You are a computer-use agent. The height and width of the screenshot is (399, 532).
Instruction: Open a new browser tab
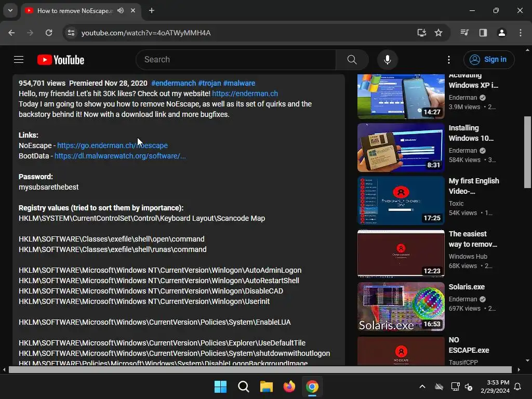coord(152,10)
